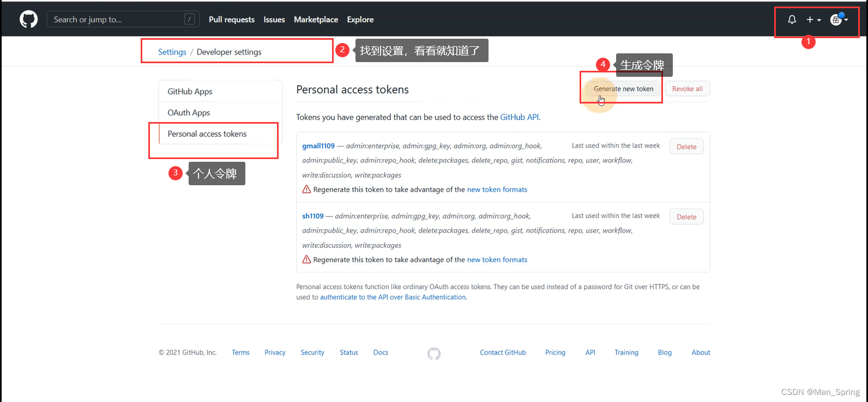
Task: Click Developer settings breadcrumb text
Action: [229, 52]
